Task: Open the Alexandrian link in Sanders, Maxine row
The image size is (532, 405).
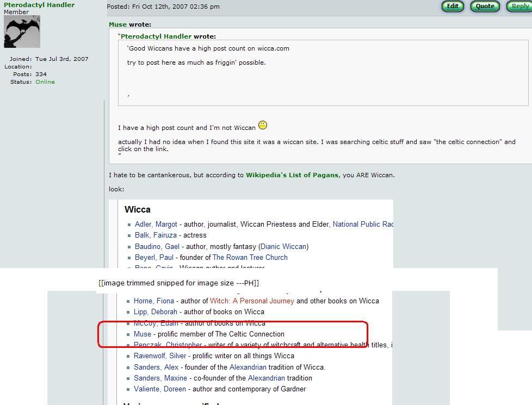Action: (267, 378)
